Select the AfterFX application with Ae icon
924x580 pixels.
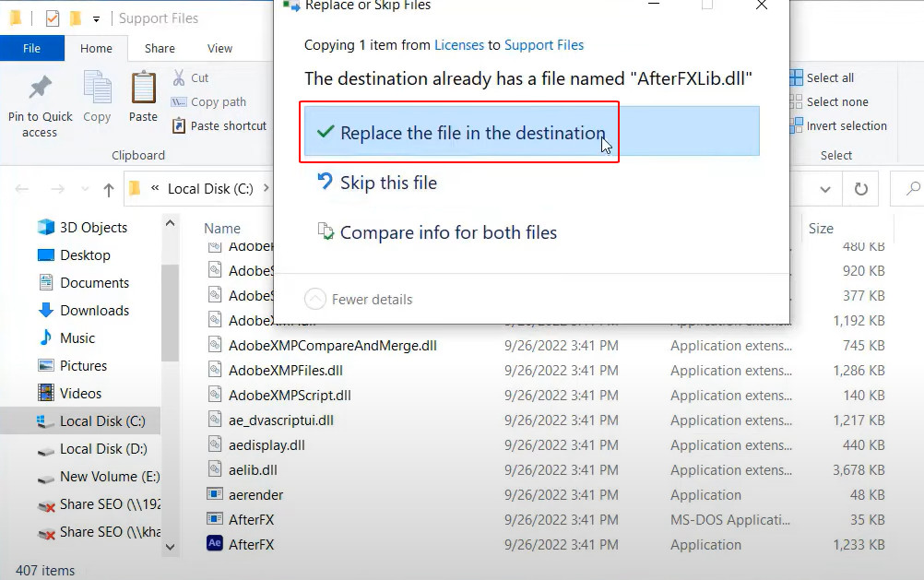251,544
